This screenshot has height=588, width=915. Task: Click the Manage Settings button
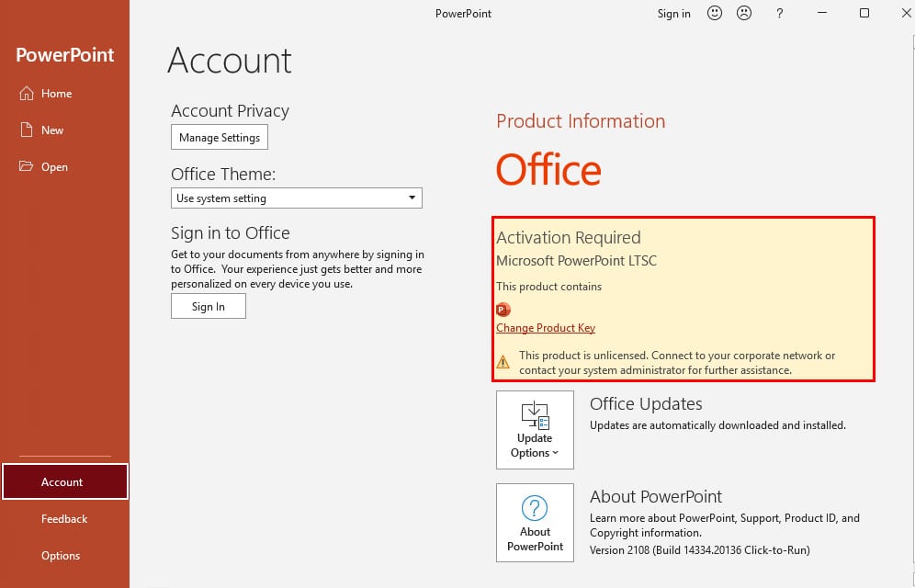[220, 137]
